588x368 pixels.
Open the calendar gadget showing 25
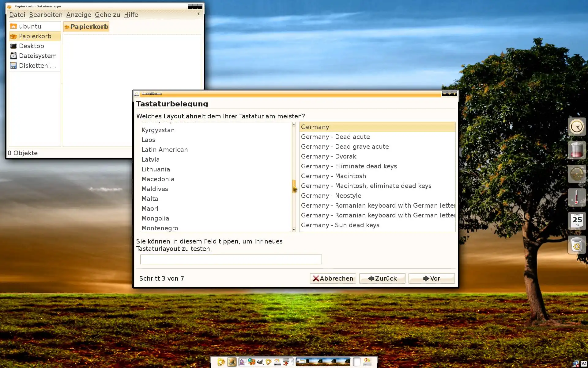[577, 221]
